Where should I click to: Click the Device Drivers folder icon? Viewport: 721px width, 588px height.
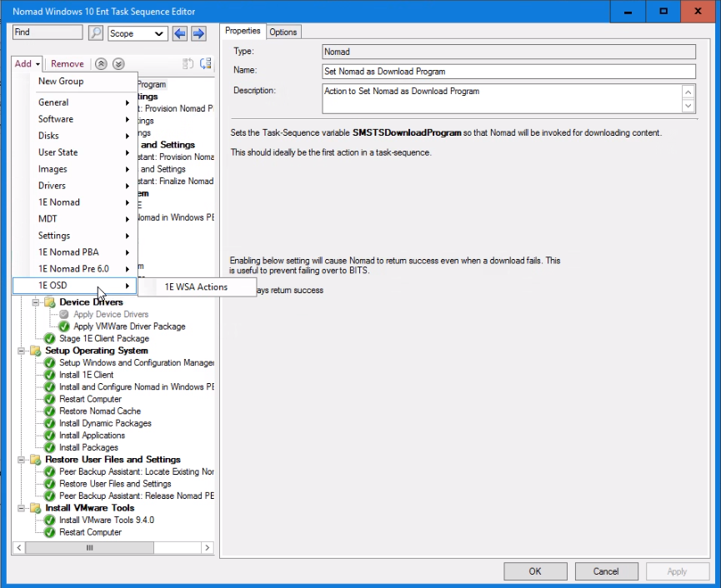(x=50, y=301)
